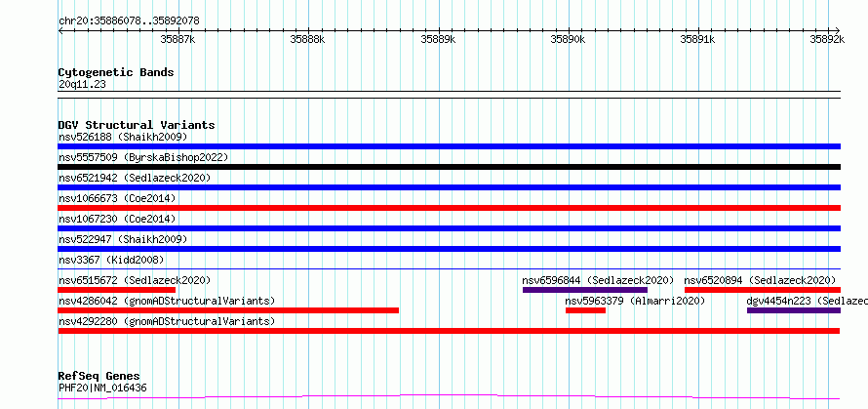The width and height of the screenshot is (868, 409).
Task: Click the blue bar below nsv522947
Action: (449, 249)
